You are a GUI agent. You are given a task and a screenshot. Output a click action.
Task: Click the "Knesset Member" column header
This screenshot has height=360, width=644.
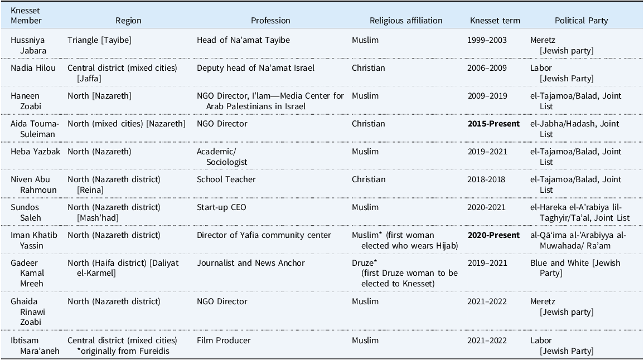pos(26,16)
